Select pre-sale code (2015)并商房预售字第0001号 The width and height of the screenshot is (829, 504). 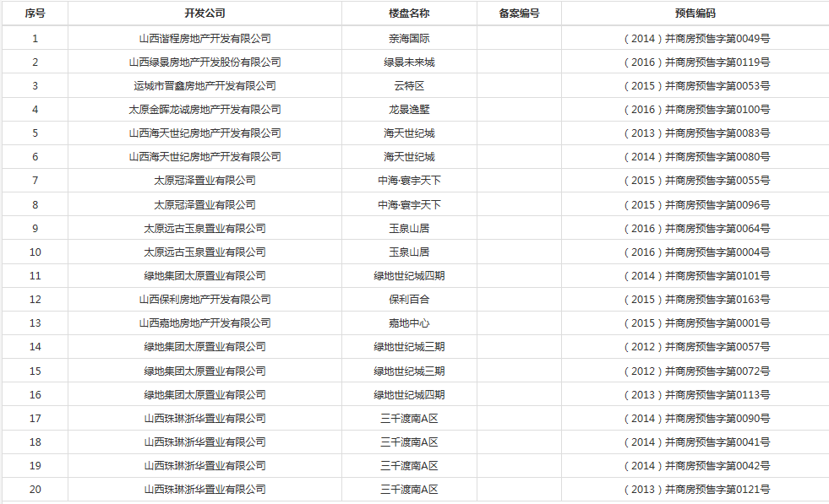pyautogui.click(x=695, y=322)
